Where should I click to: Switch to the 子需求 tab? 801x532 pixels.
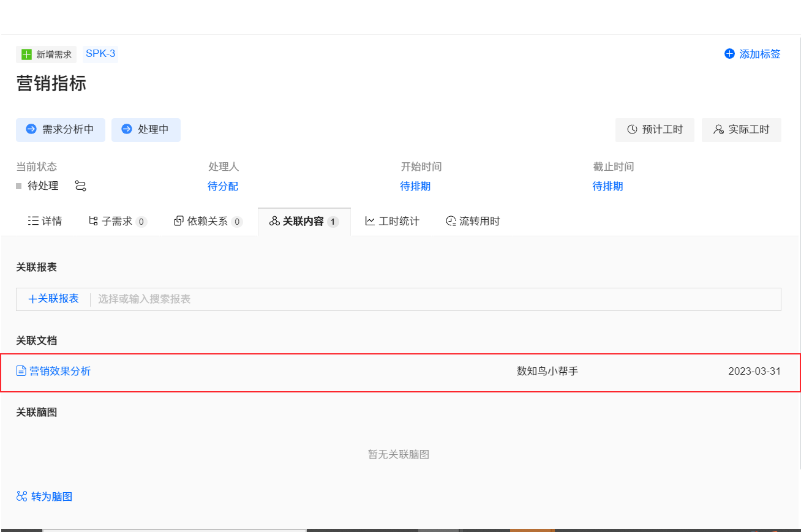[x=118, y=221]
